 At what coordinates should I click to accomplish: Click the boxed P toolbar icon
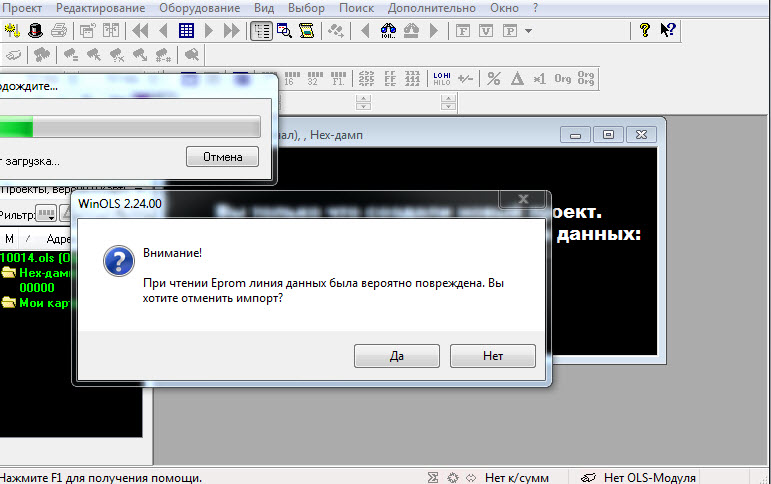pyautogui.click(x=510, y=30)
